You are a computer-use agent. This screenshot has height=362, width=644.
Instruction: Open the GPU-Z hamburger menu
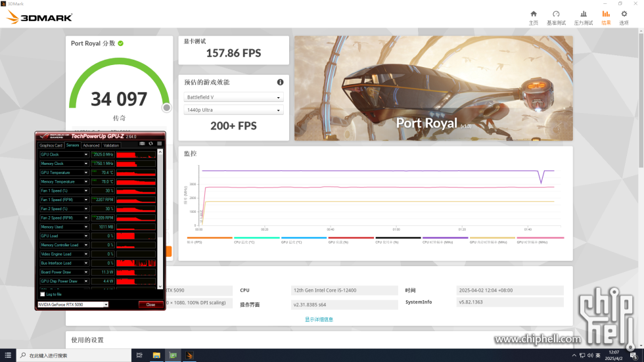[x=159, y=144]
